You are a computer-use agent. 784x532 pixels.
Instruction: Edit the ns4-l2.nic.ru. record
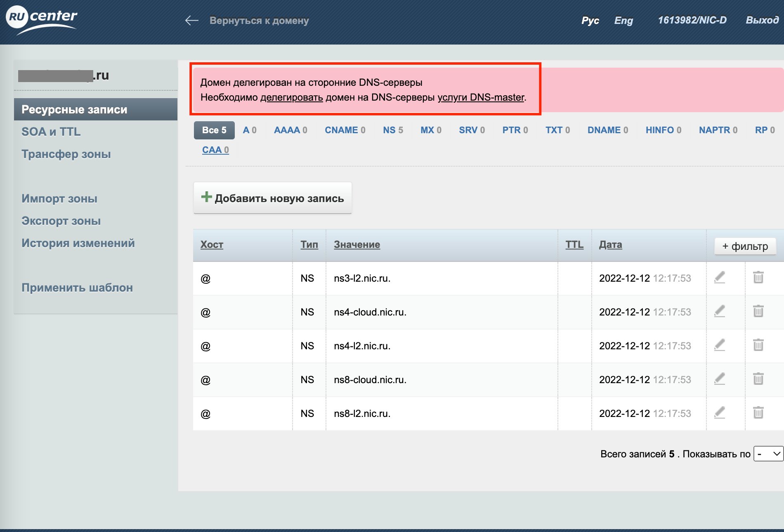pyautogui.click(x=720, y=345)
